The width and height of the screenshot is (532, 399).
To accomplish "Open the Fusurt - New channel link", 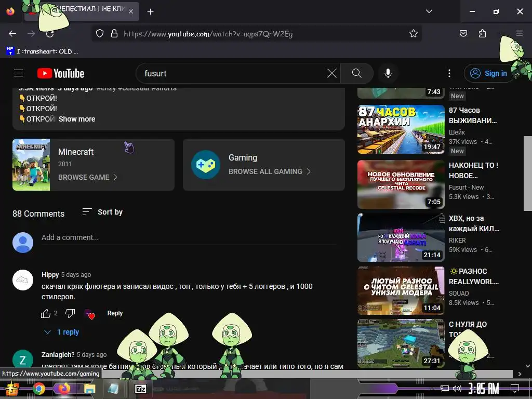I will point(466,187).
